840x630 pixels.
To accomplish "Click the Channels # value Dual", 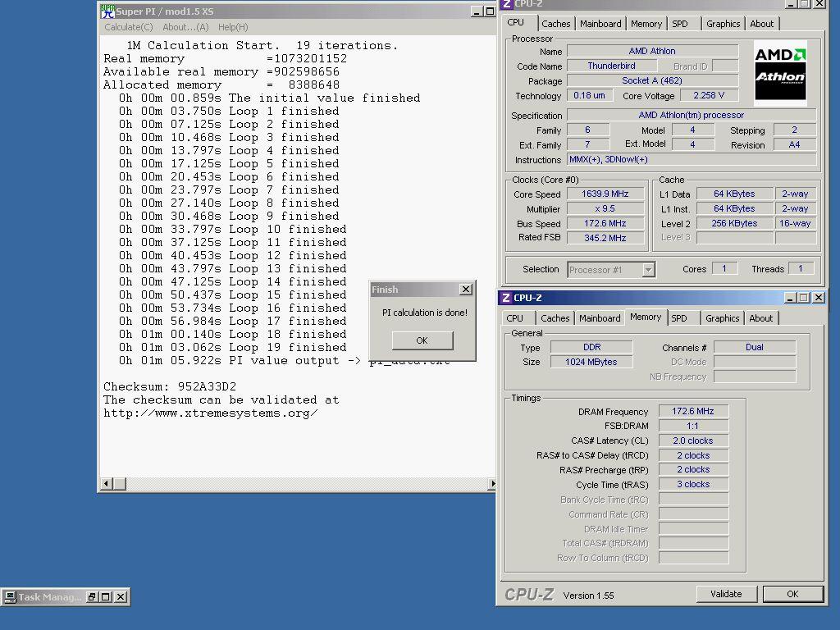I will coord(755,347).
